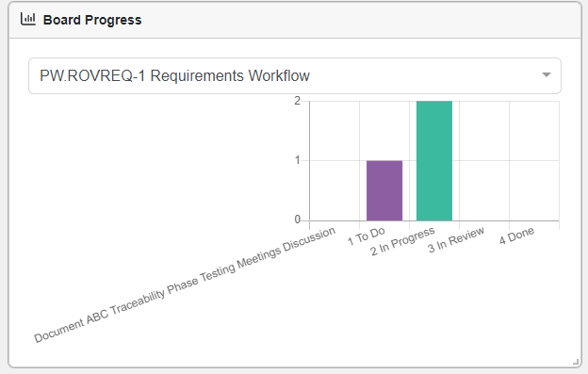Click the long Document ABC Traceability axis label
The height and width of the screenshot is (374, 588).
point(185,285)
